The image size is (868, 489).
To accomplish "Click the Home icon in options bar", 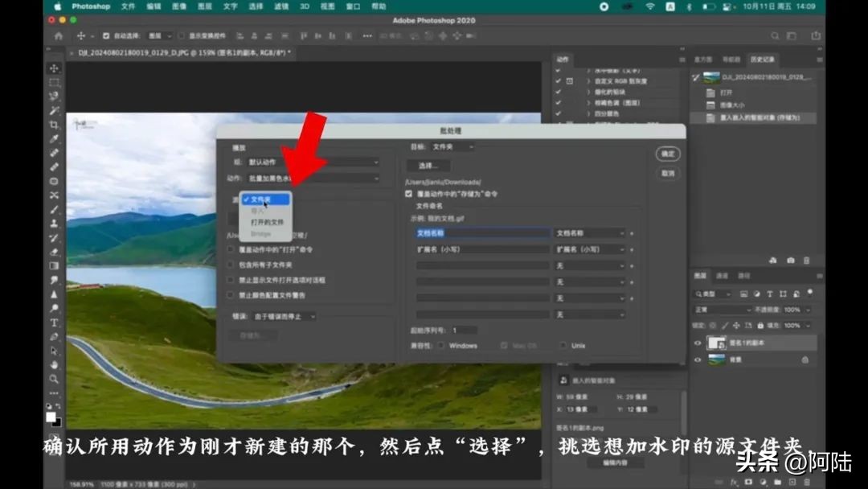I will click(59, 35).
